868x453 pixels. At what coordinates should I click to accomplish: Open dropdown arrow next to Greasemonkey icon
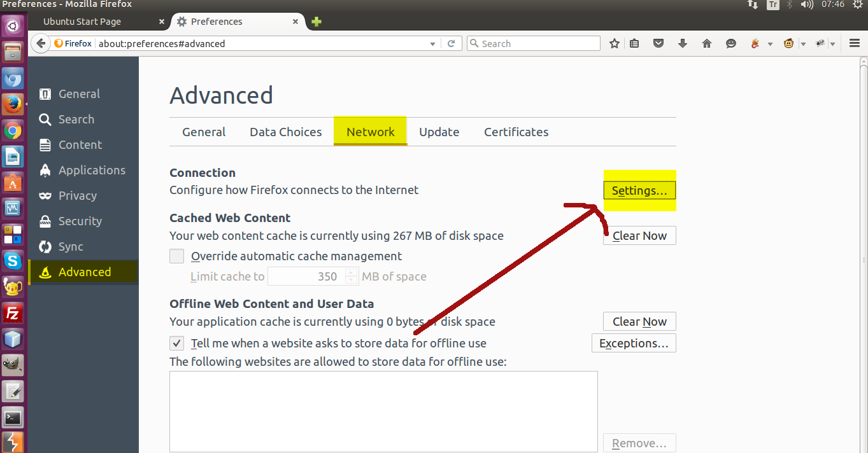[x=803, y=44]
